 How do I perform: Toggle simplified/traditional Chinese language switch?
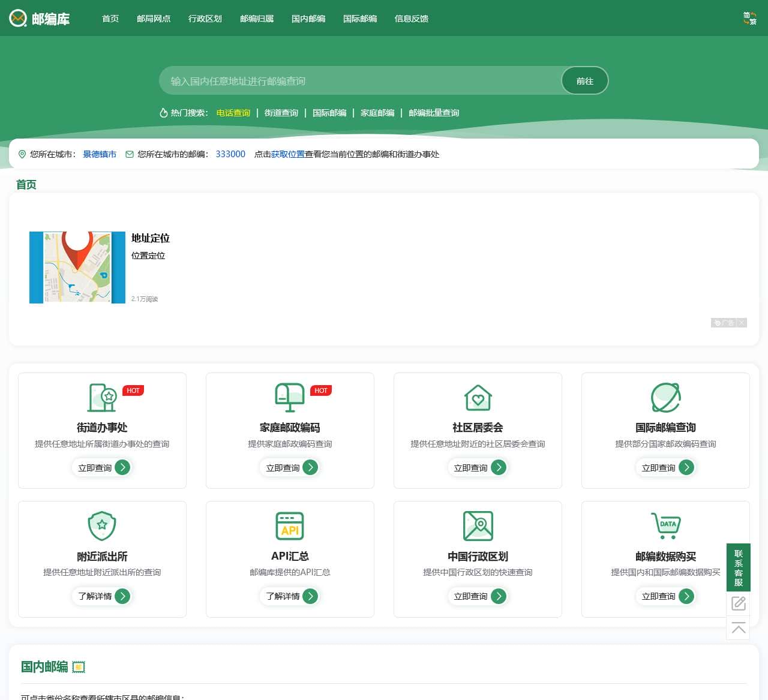tap(749, 19)
